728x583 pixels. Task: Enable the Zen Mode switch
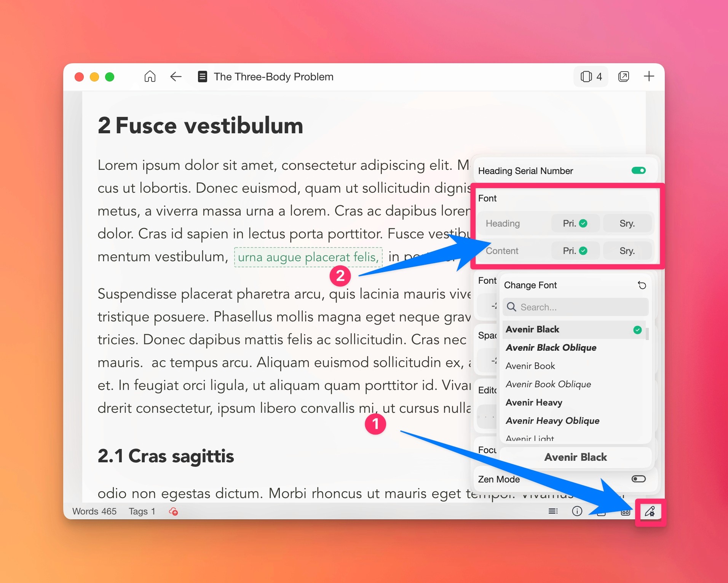[x=639, y=479]
